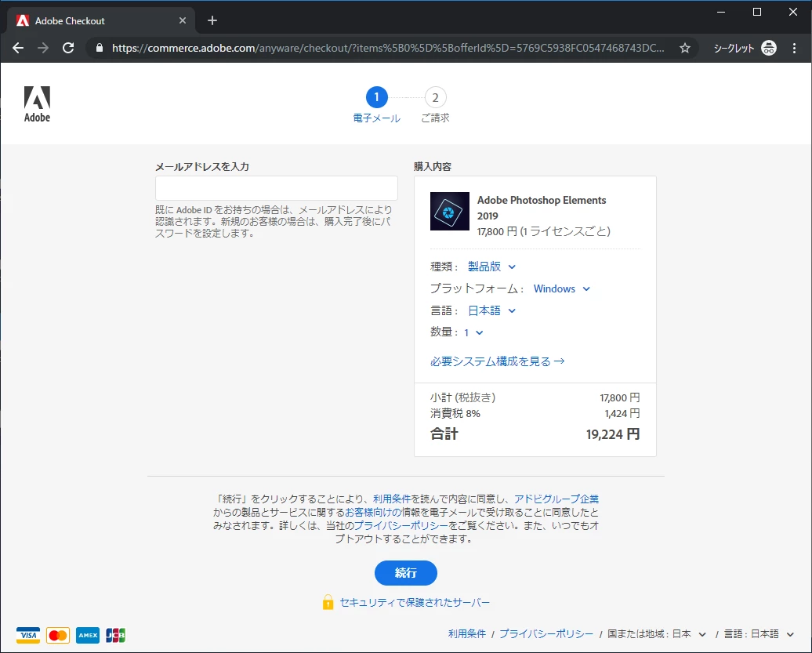This screenshot has height=653, width=812.
Task: Click the 17,800 円 (1 ライセンスごと) price text
Action: click(x=544, y=231)
